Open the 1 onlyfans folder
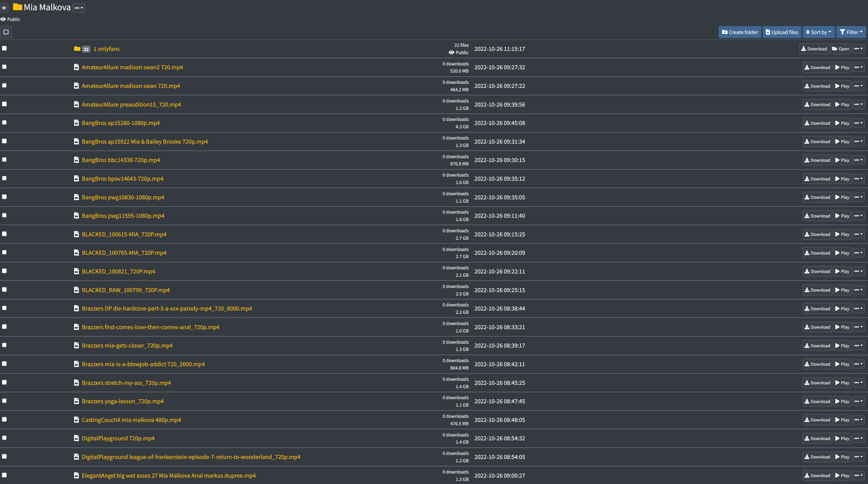The image size is (868, 484). (x=841, y=49)
